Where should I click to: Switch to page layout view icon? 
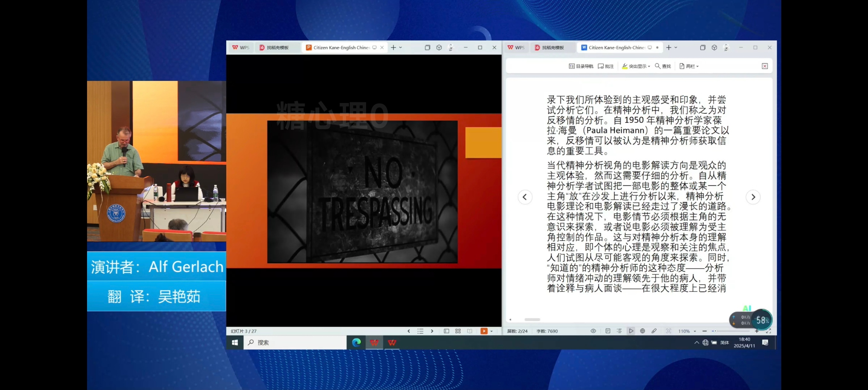coord(607,331)
